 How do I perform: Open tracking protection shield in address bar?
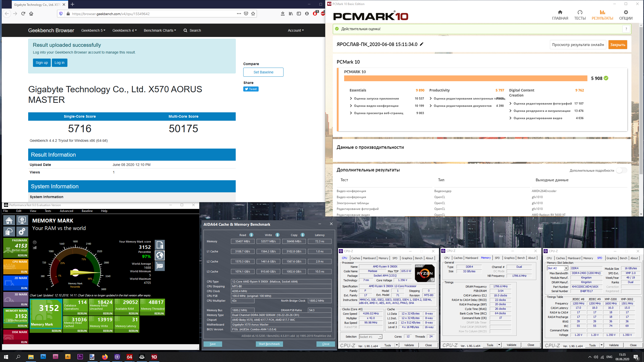coord(61,14)
